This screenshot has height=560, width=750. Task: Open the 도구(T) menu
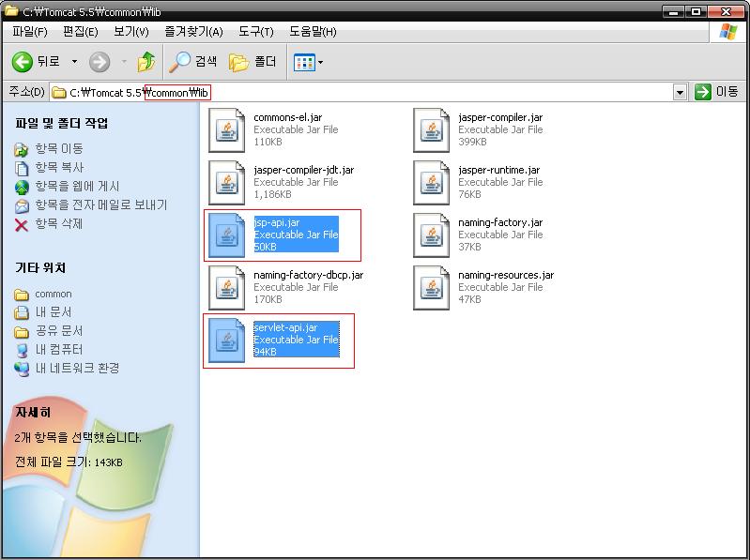point(256,32)
